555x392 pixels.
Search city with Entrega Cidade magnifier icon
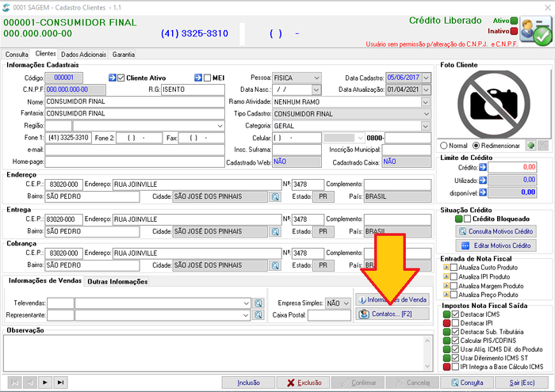(x=275, y=231)
